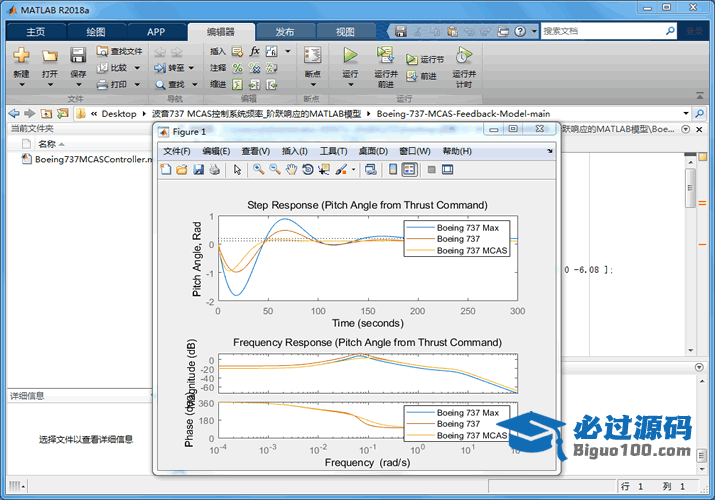Toggle Insert Legend in Figure 1 toolbar
This screenshot has width=715, height=500.
point(409,170)
